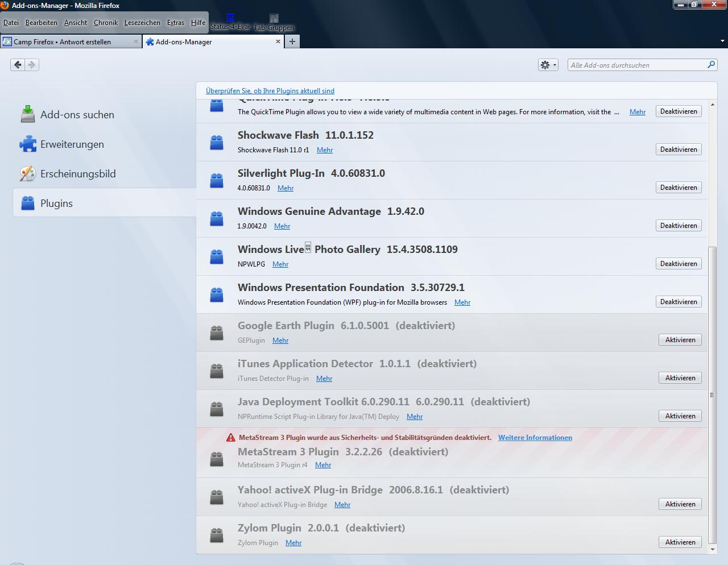This screenshot has height=565, width=728.
Task: Click the add-ons search field
Action: tap(637, 65)
